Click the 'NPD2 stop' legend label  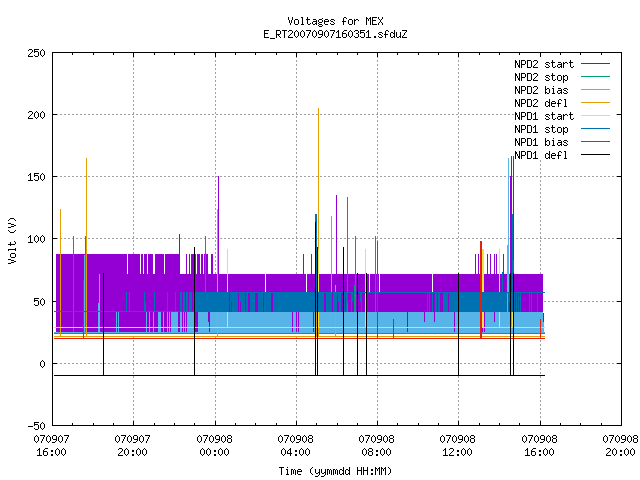click(x=541, y=77)
